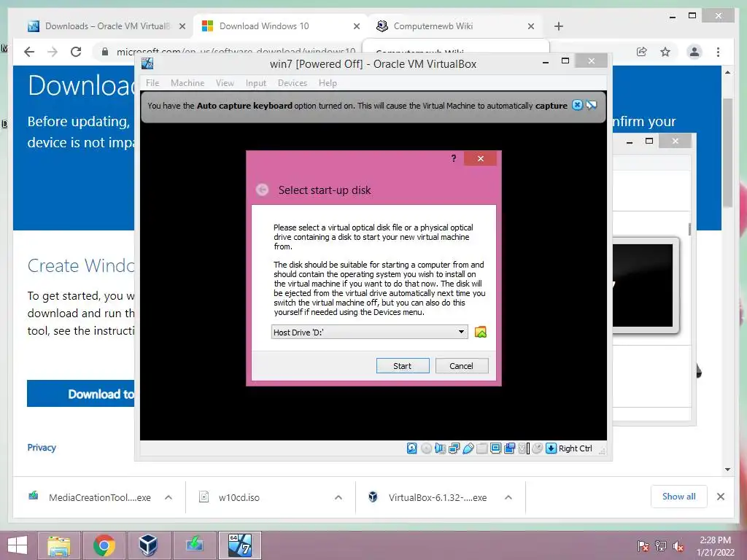
Task: Click the help question mark in dialog
Action: (x=454, y=158)
